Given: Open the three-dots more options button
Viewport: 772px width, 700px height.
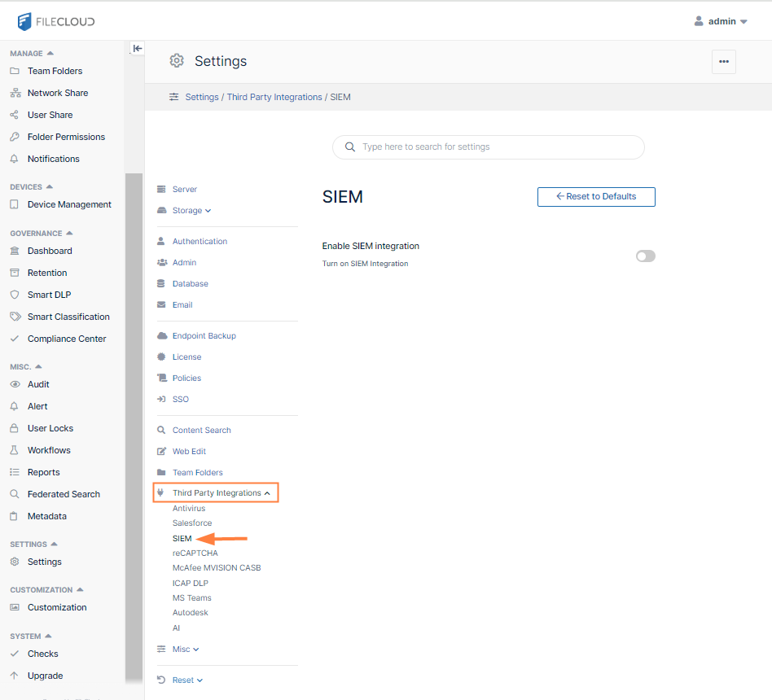Looking at the screenshot, I should [x=723, y=62].
